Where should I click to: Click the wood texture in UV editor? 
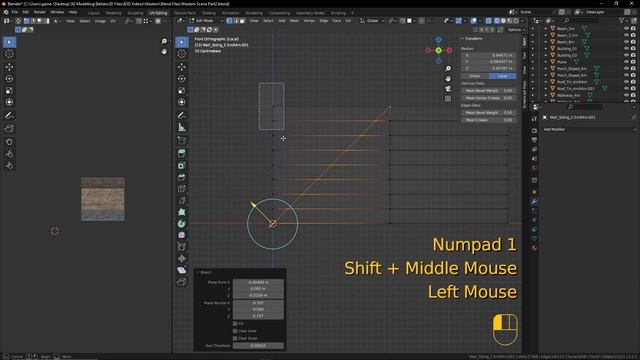click(102, 199)
